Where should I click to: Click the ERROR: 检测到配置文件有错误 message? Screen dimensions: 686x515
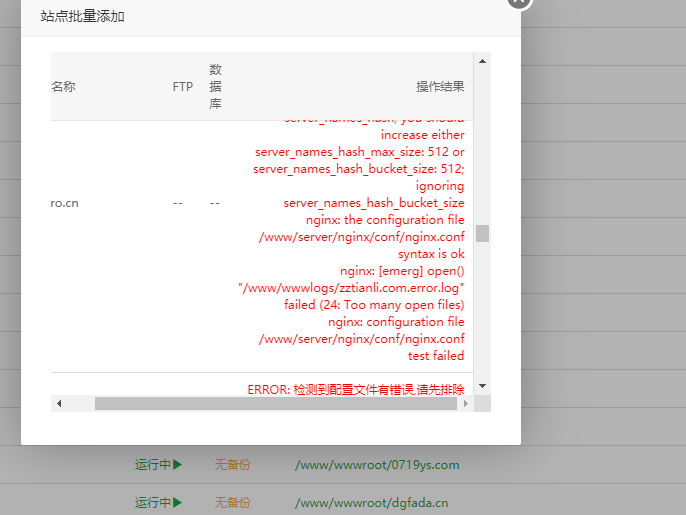[x=356, y=389]
